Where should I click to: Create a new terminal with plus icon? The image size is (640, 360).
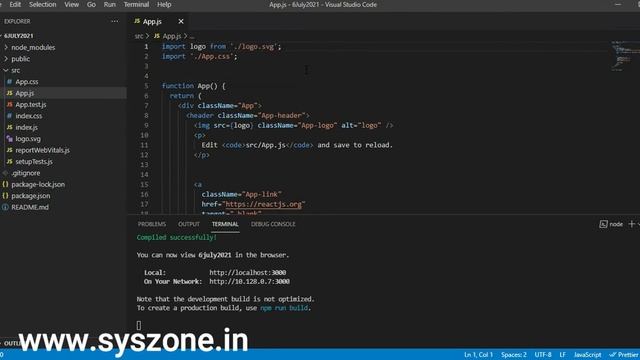coord(631,224)
